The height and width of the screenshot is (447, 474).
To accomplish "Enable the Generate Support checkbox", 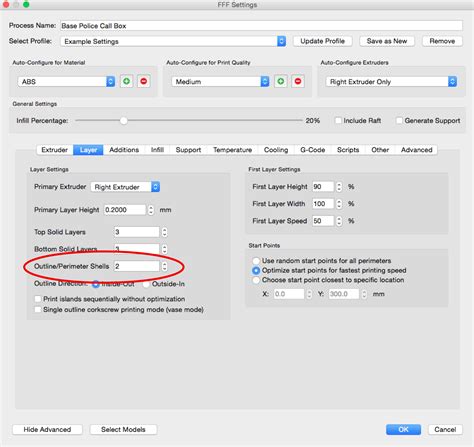I will (399, 120).
